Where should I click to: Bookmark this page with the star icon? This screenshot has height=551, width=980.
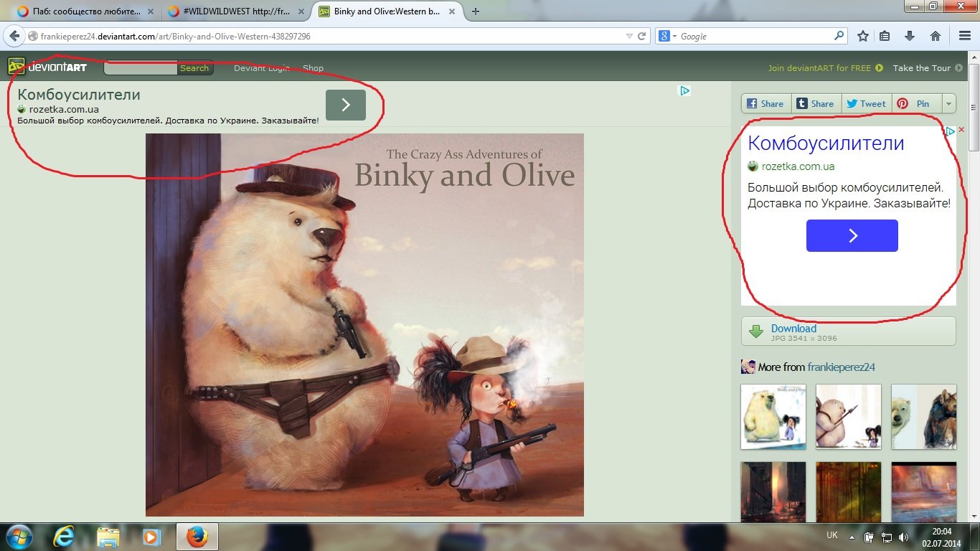click(x=863, y=36)
